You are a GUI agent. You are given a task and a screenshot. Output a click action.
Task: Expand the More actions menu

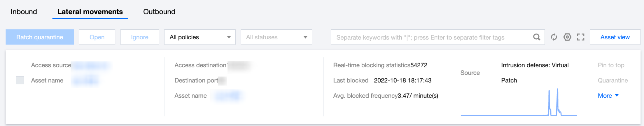(608, 96)
